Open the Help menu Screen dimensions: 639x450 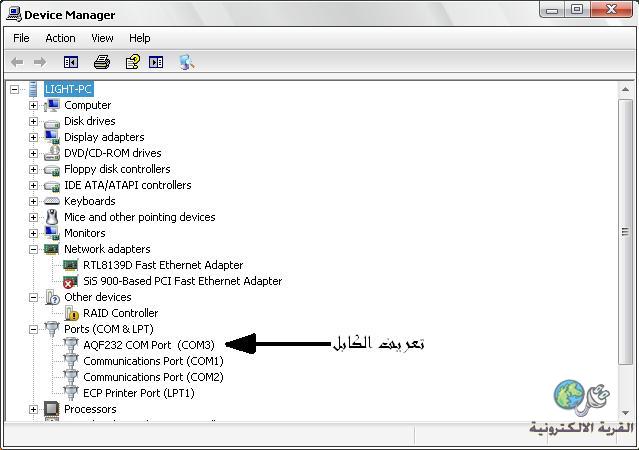click(140, 38)
